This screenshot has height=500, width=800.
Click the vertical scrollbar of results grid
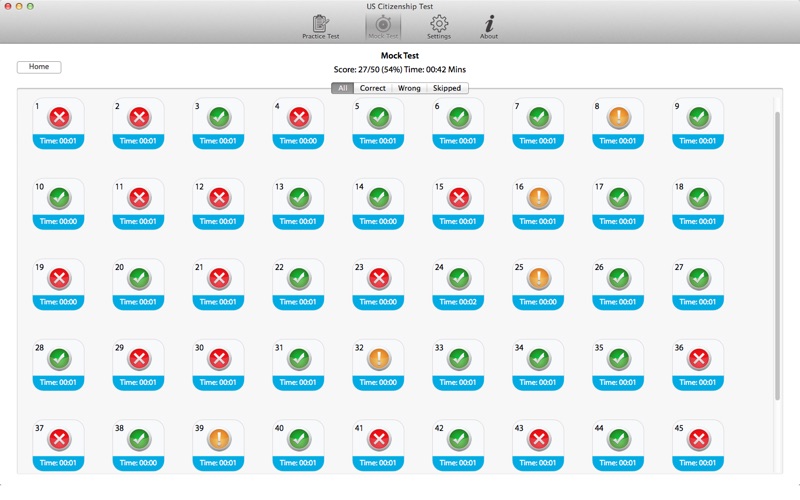778,256
